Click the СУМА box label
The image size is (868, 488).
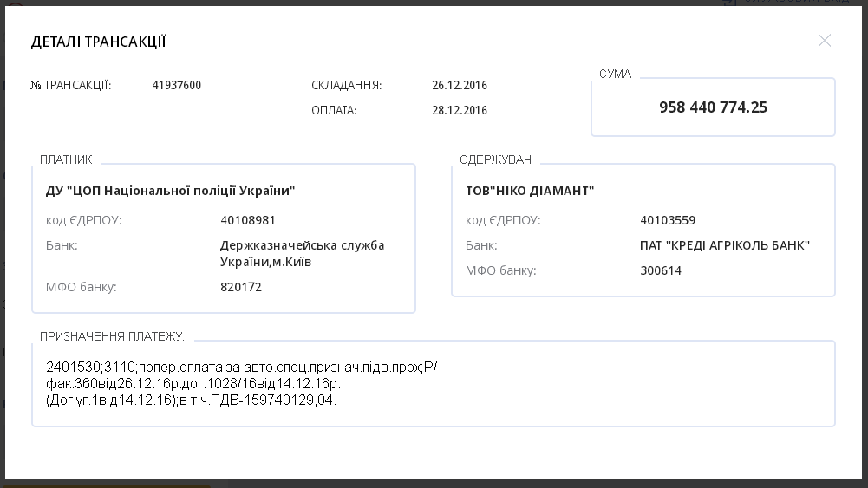click(x=615, y=75)
